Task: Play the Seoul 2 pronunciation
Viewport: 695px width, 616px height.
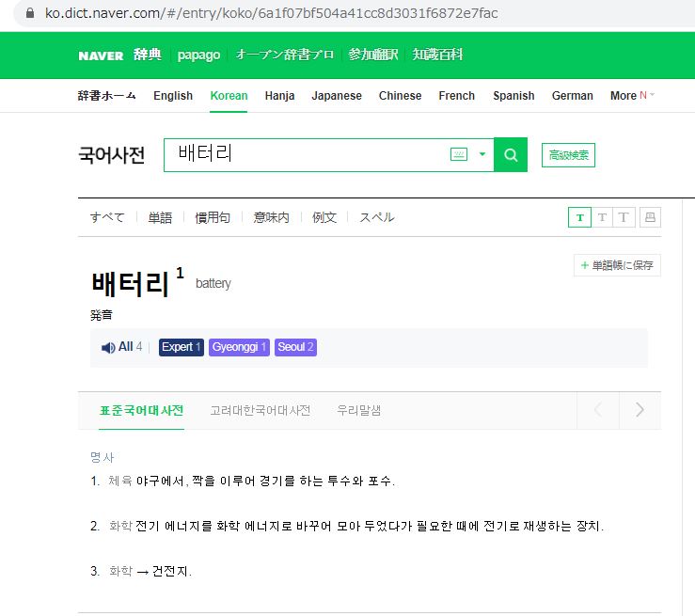Action: coord(296,348)
